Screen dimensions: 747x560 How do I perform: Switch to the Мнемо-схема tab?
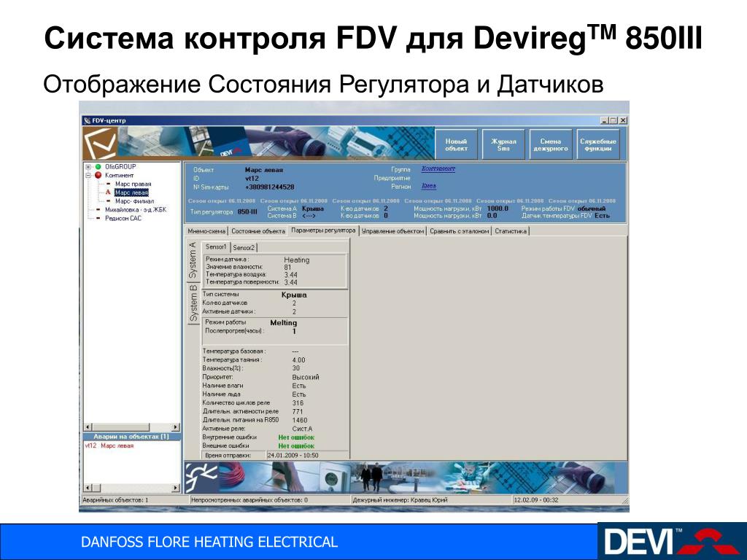tap(206, 231)
